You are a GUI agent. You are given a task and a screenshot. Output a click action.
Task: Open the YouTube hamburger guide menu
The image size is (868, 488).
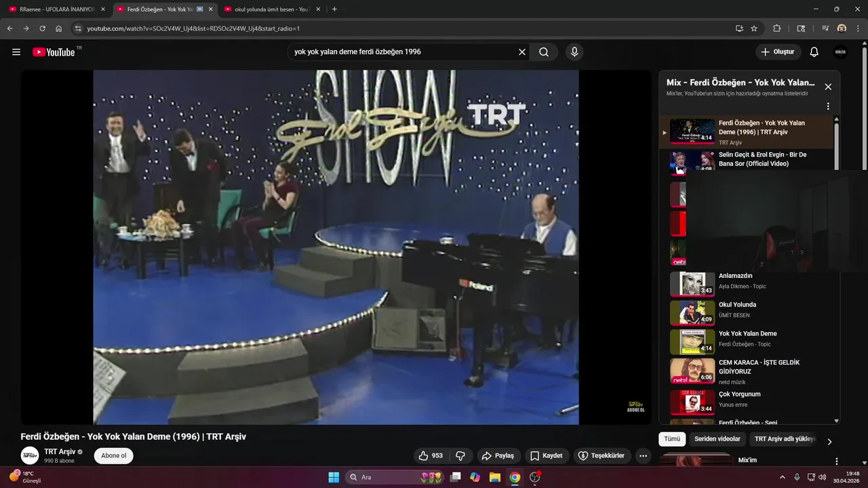(16, 52)
